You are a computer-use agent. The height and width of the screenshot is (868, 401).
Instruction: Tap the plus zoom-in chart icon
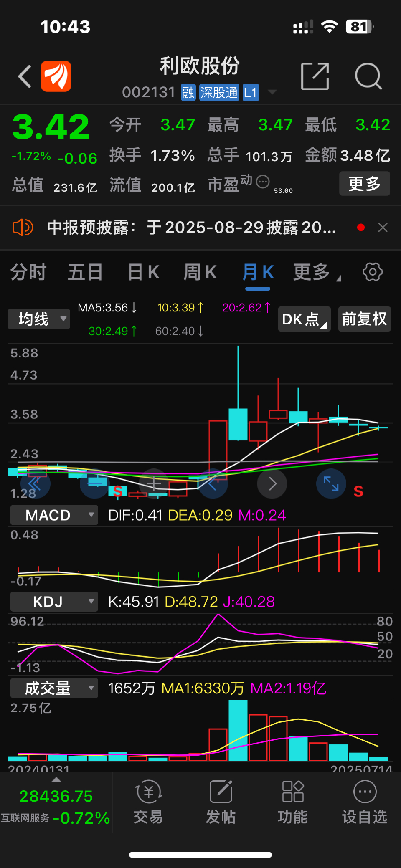(154, 484)
